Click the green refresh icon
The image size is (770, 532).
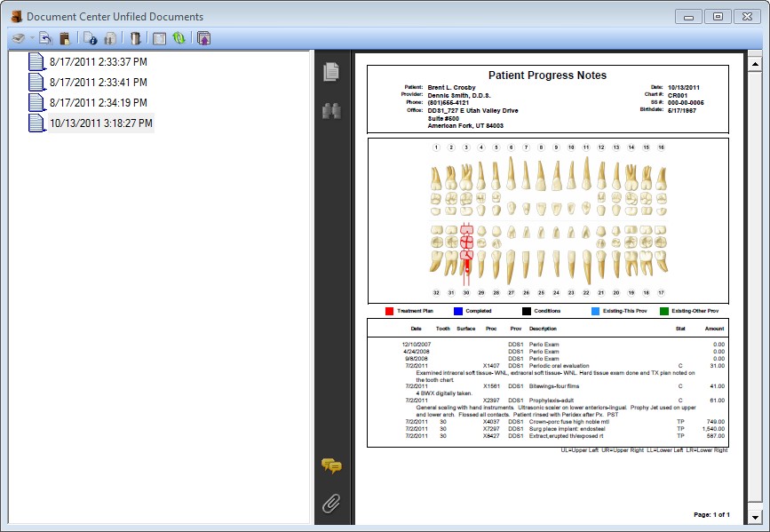180,39
